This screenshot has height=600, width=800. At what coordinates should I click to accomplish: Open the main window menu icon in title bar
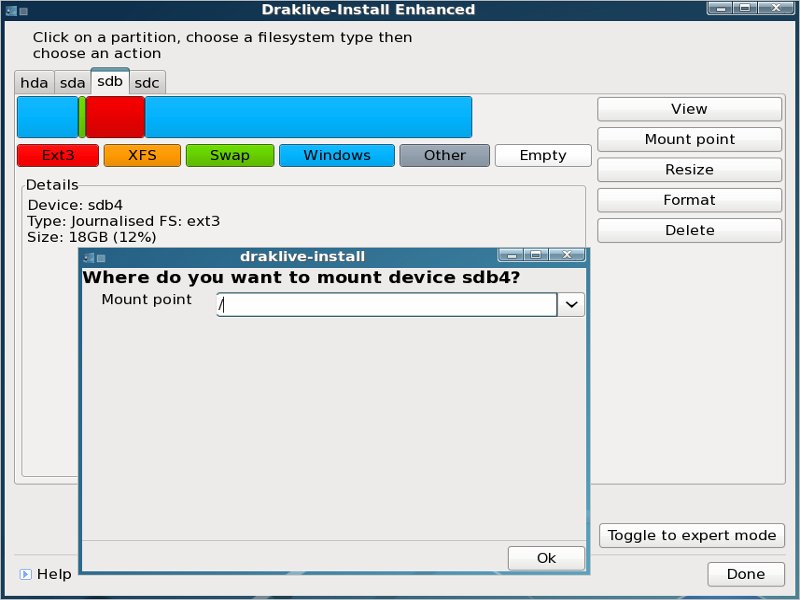coord(10,10)
